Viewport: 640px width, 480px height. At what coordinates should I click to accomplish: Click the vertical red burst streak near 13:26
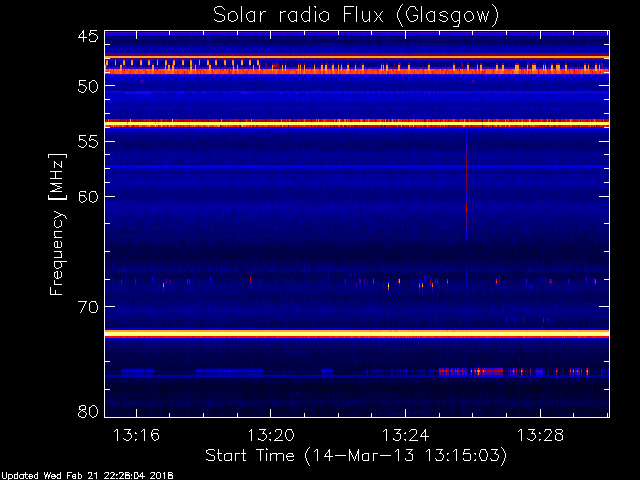coord(466,186)
